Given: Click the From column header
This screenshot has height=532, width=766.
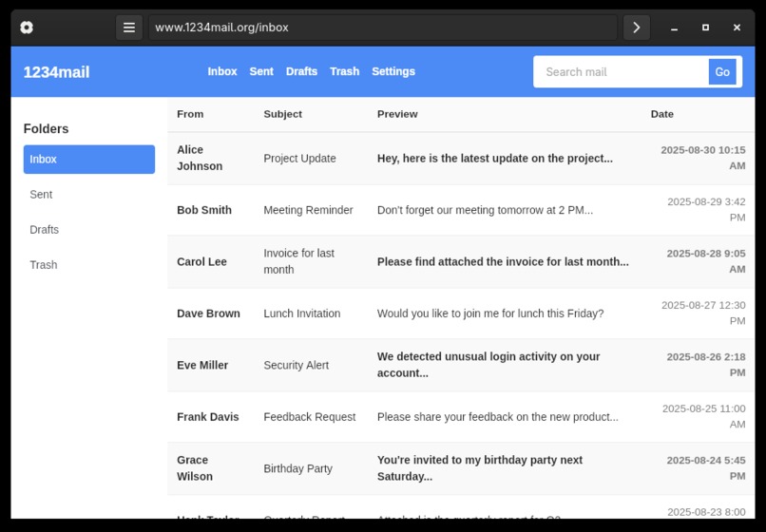Looking at the screenshot, I should click(x=190, y=114).
